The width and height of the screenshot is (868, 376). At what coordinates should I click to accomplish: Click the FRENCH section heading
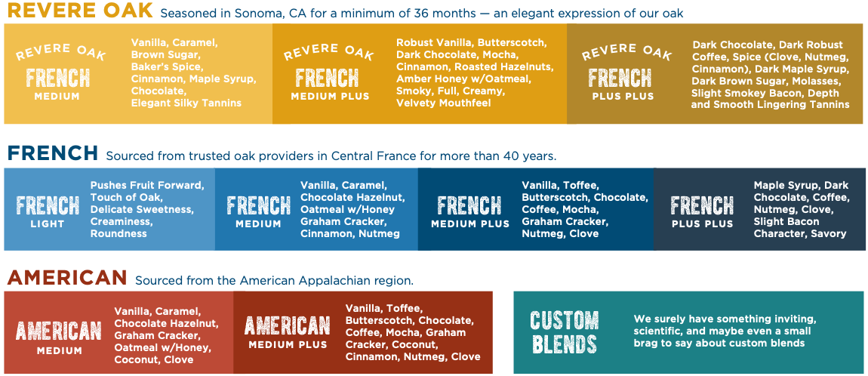(52, 153)
